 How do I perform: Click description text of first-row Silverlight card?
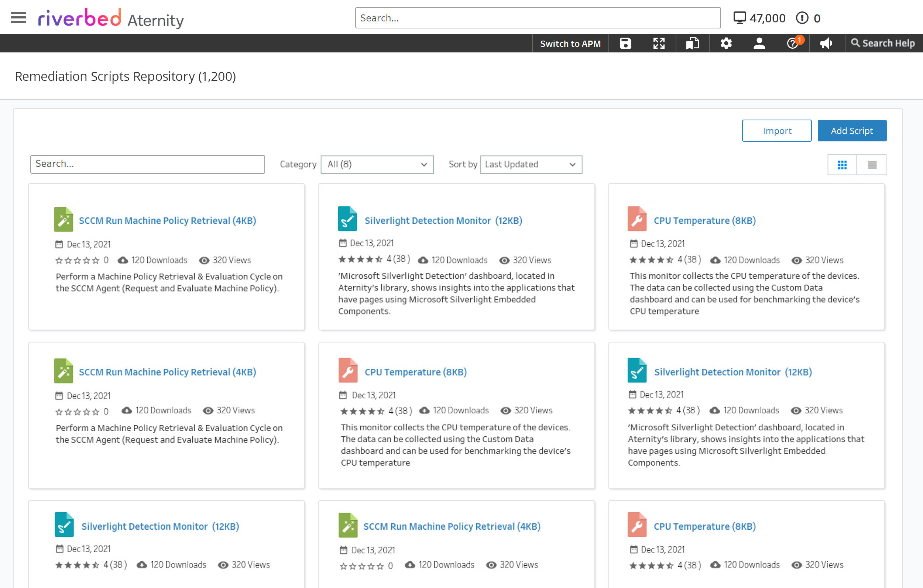click(x=456, y=293)
